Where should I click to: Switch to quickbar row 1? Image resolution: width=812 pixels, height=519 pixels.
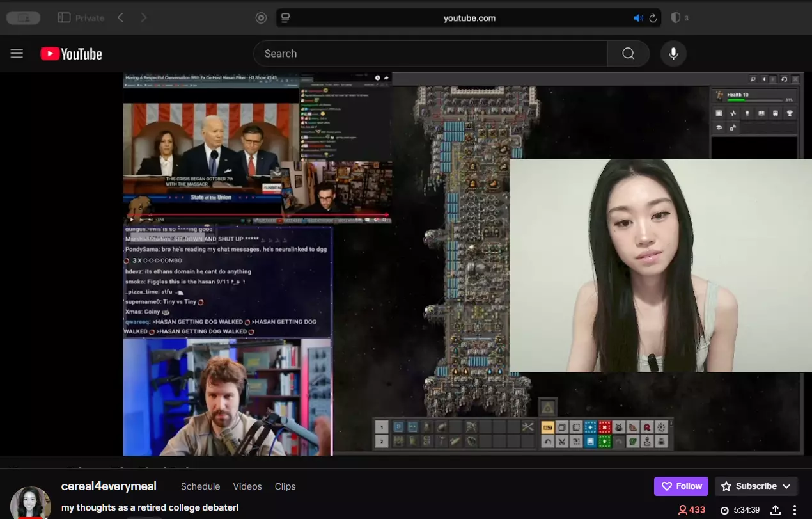coord(382,427)
